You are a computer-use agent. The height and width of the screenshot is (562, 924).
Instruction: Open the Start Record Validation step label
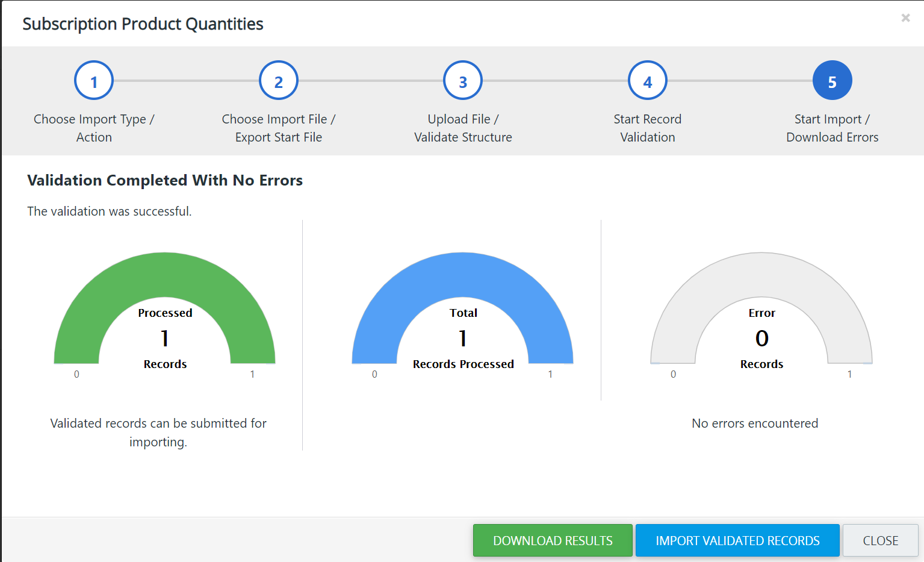(x=648, y=128)
